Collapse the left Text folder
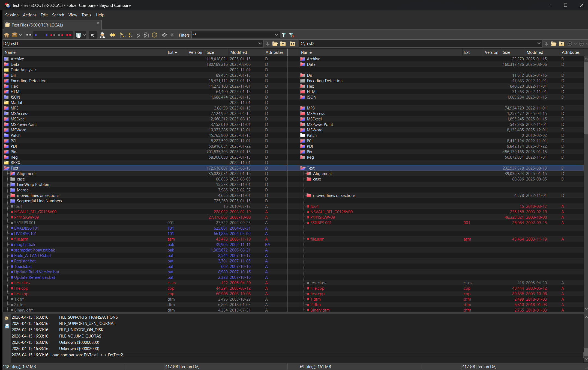Screen dimensions: 588x370 tap(7, 168)
